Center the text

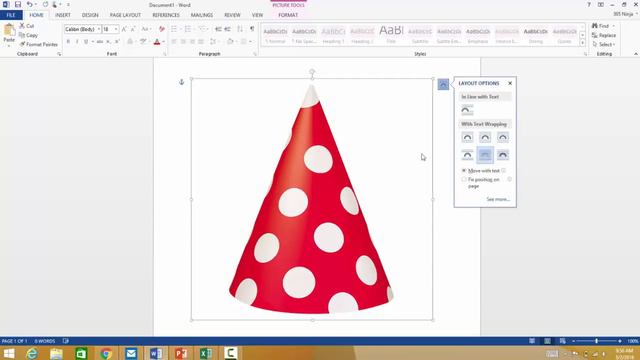(x=183, y=42)
